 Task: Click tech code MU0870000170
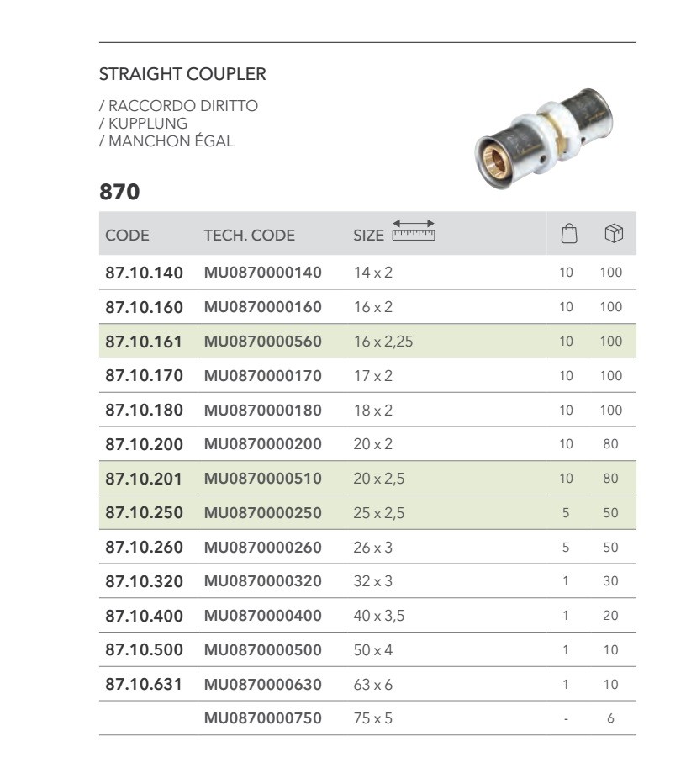[262, 376]
